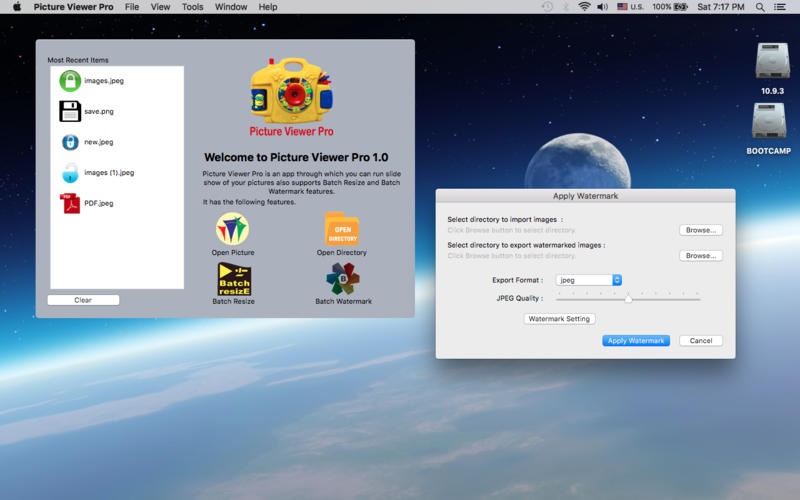
Task: Select the red PDF icon for PDF.jpeg
Action: [70, 203]
